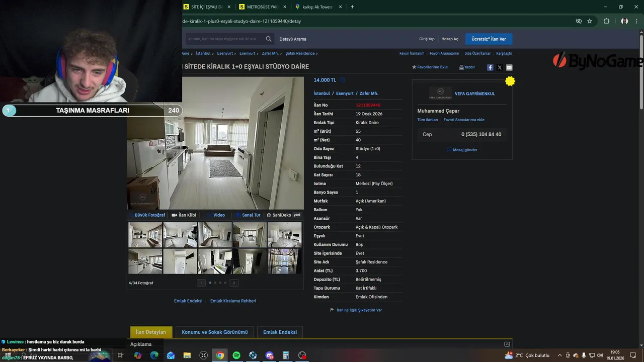The image size is (644, 362).
Task: Open Calculator from taskbar
Action: coord(285,355)
